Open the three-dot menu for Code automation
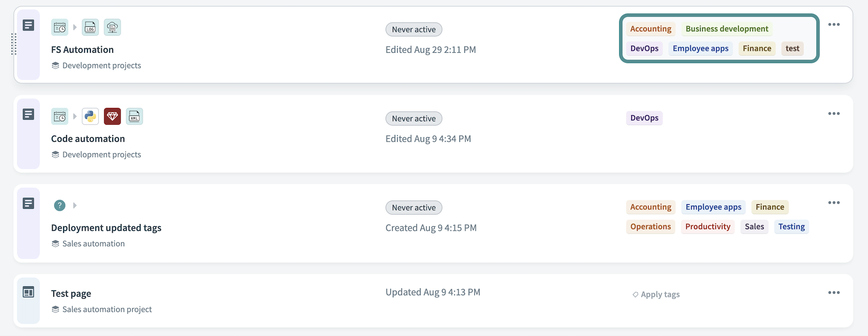Screen dimensions: 868x336 834,114
